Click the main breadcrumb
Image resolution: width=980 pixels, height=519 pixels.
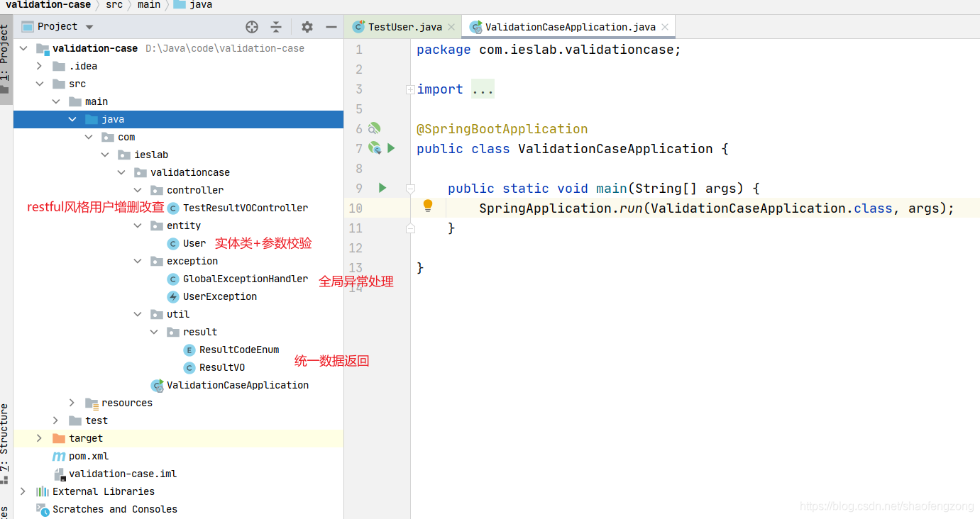(x=148, y=5)
